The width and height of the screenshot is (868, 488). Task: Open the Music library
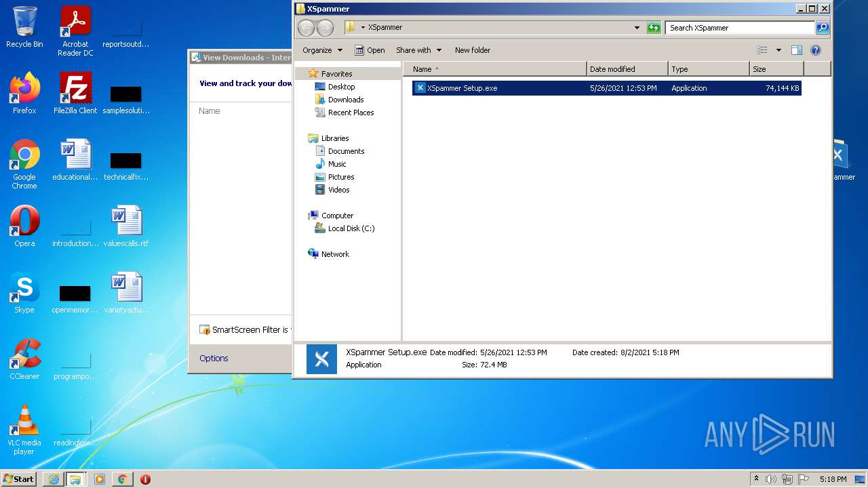pos(337,164)
